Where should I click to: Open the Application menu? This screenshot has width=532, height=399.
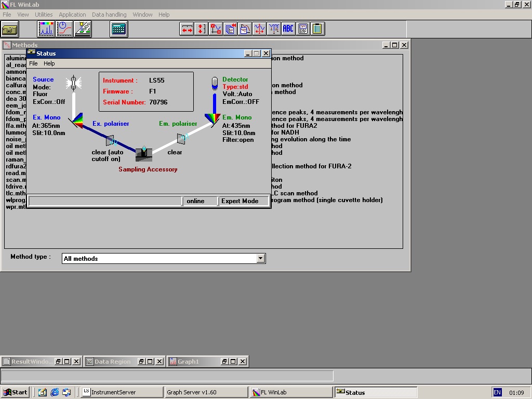coord(72,15)
